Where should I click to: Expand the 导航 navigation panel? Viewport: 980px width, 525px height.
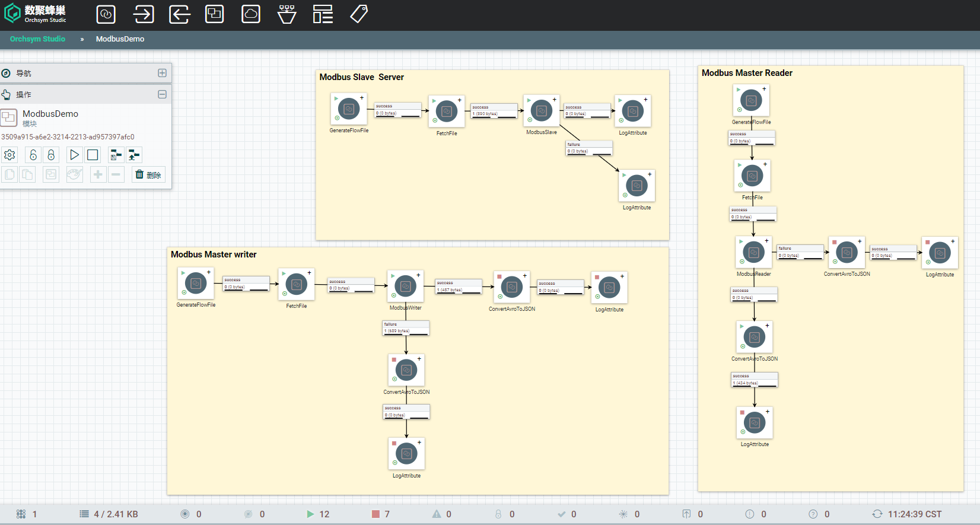coord(162,73)
